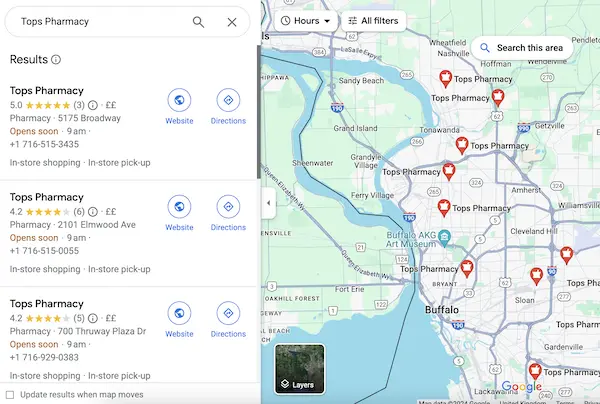This screenshot has height=404, width=600.
Task: Click the Results heading text
Action: click(x=29, y=59)
